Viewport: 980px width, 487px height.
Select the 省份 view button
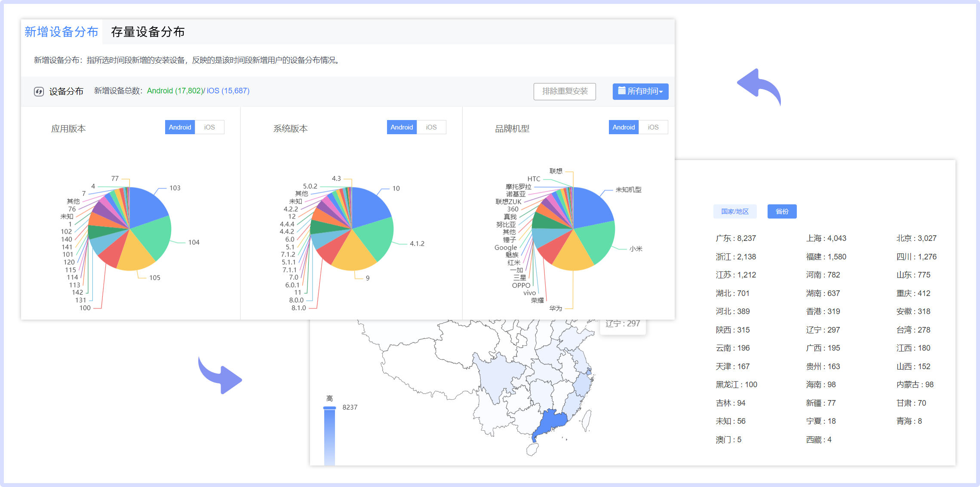(782, 211)
